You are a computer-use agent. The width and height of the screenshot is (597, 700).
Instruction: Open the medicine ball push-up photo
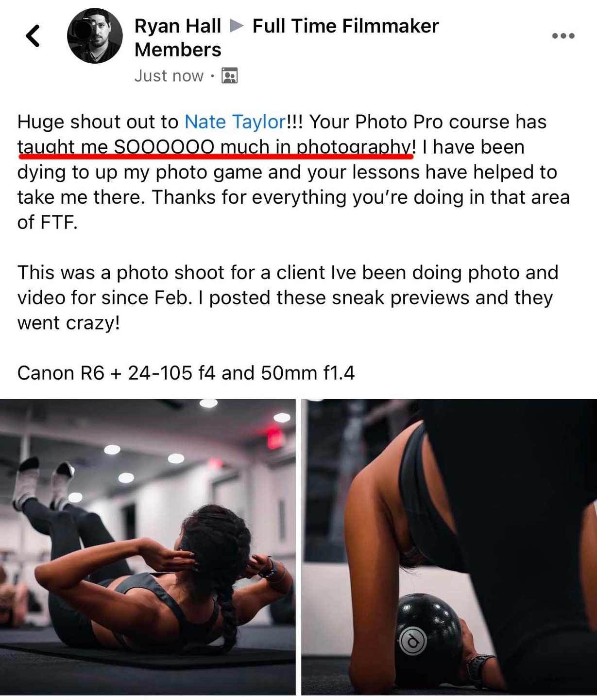tap(449, 547)
